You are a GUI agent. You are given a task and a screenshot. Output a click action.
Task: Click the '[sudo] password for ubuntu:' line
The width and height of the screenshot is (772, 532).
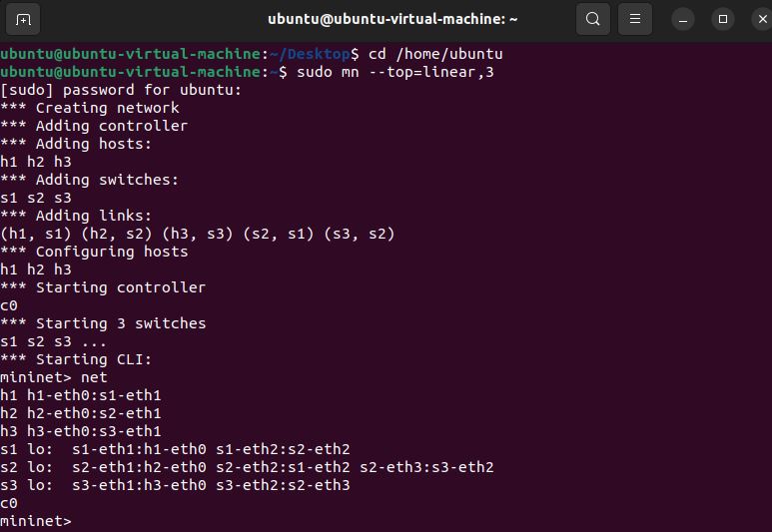click(121, 90)
